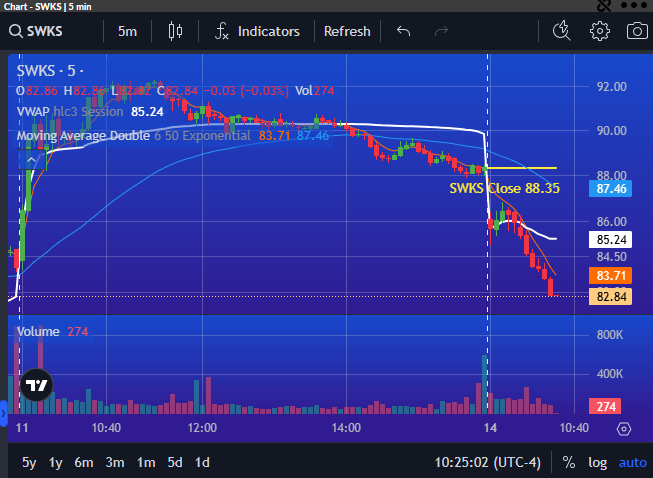Toggle log scale mode

597,463
